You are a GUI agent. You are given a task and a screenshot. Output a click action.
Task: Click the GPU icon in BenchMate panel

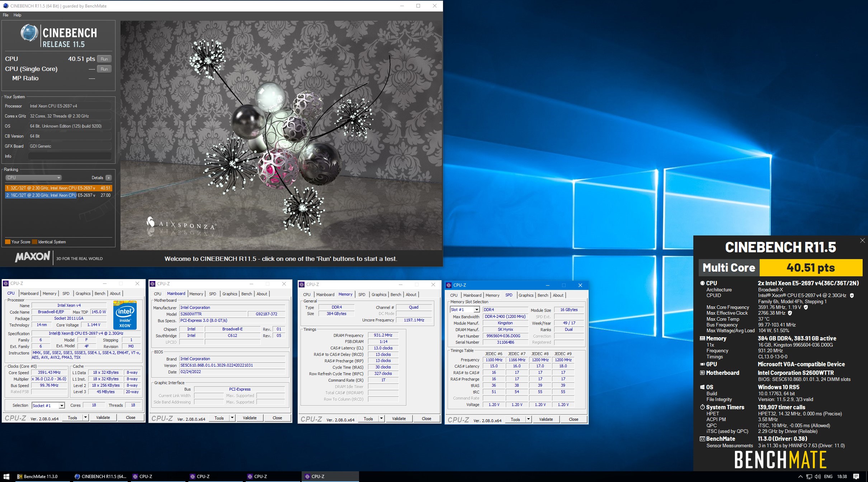point(702,364)
